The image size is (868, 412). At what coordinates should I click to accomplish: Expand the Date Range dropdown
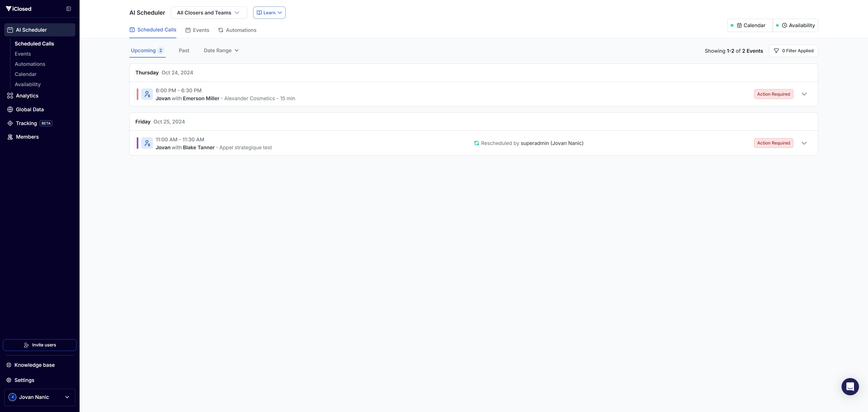click(x=221, y=51)
